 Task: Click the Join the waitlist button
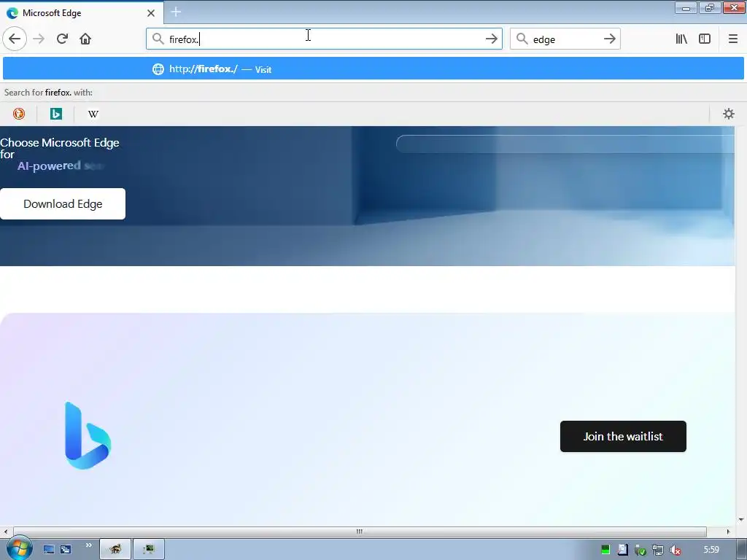[623, 436]
